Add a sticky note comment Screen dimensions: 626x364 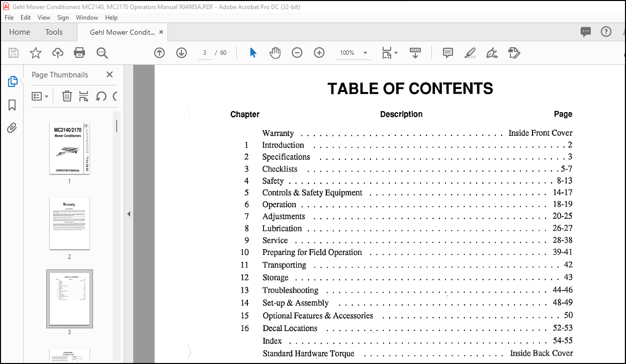pos(448,53)
